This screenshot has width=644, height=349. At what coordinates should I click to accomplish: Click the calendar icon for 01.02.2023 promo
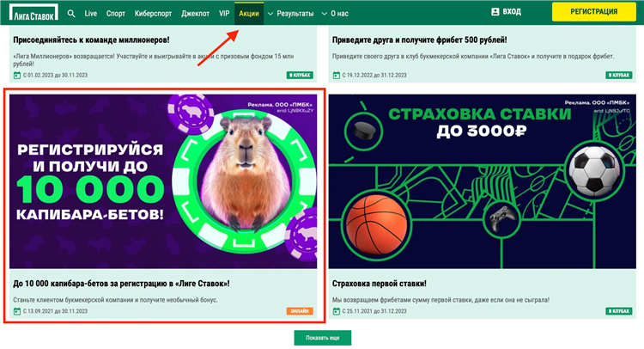17,76
